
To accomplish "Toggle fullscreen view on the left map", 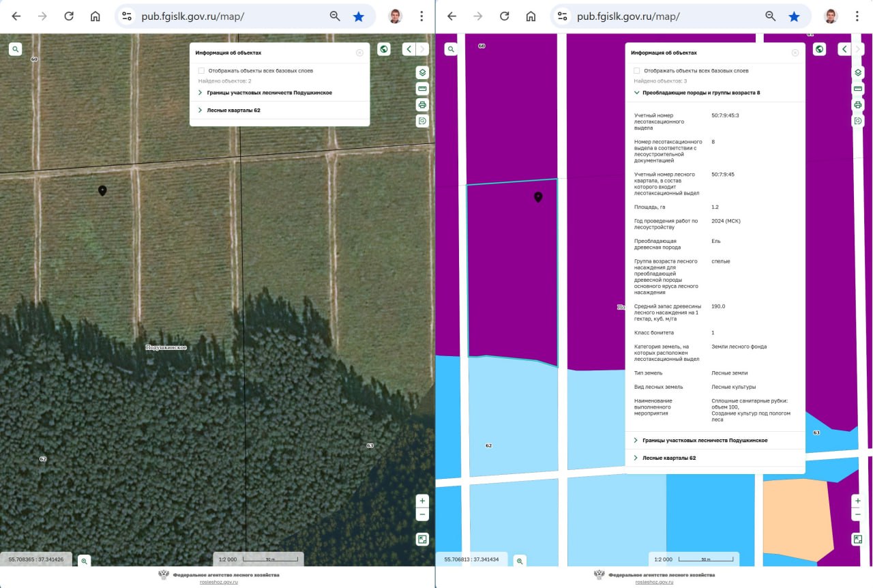I will 422,540.
